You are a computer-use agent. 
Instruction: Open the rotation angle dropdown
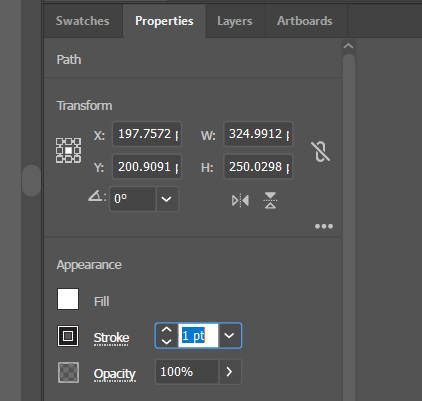pos(167,199)
